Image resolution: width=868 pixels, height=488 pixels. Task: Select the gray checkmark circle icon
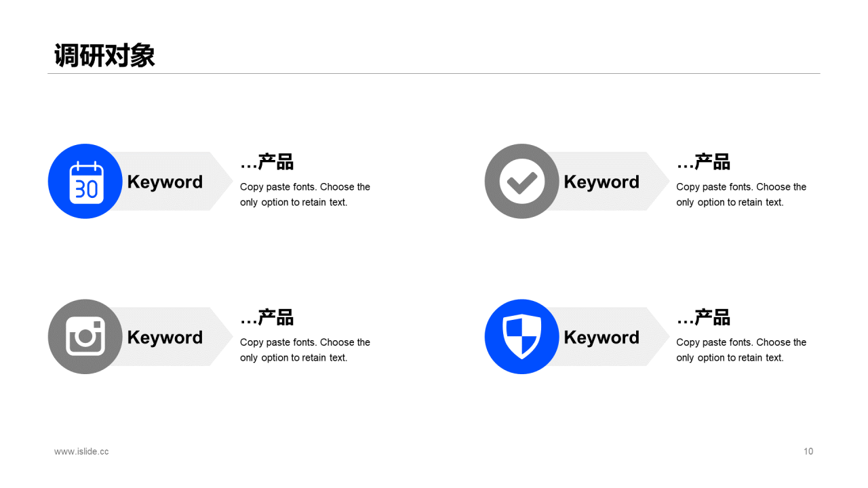coord(522,181)
